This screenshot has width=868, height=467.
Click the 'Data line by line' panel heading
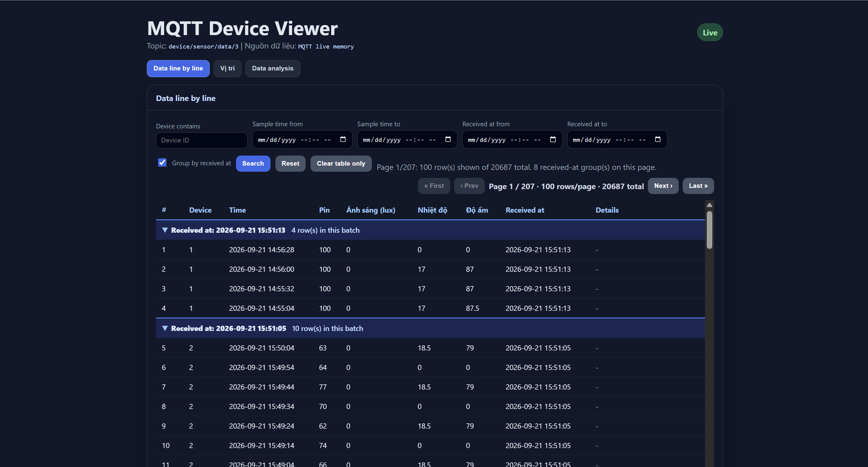[x=186, y=98]
